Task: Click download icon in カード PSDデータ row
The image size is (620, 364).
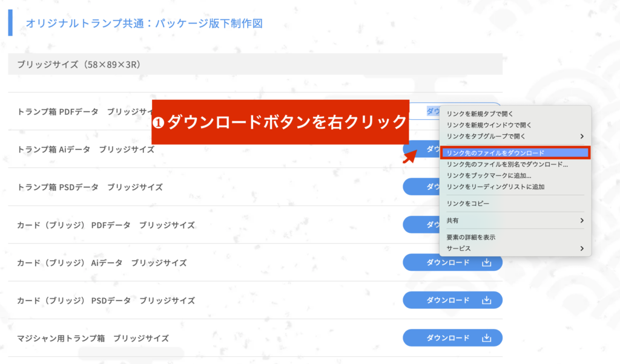Action: click(486, 300)
